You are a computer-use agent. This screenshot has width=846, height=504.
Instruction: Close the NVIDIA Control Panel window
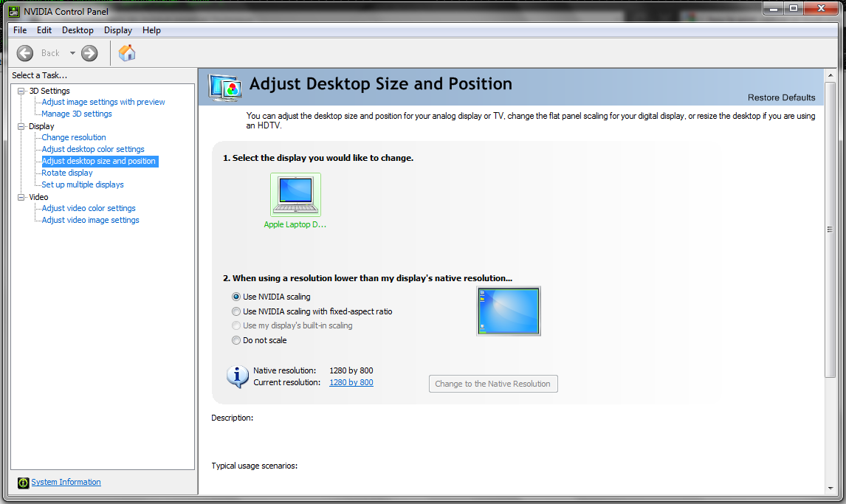click(x=821, y=8)
